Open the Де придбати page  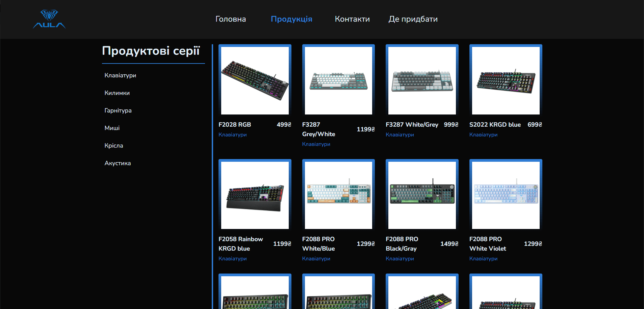413,19
